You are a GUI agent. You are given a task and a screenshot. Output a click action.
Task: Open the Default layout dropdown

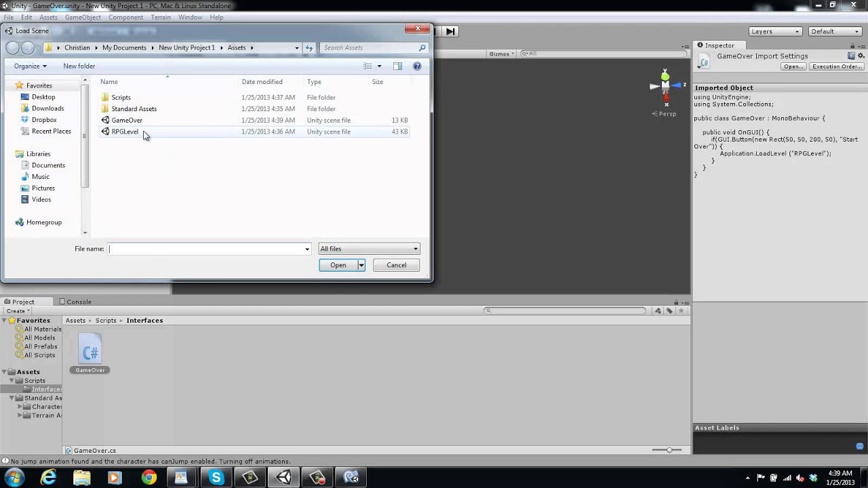835,31
